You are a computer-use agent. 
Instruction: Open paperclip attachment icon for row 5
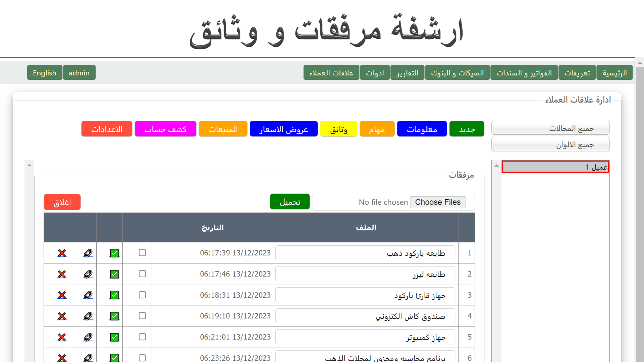(x=88, y=337)
